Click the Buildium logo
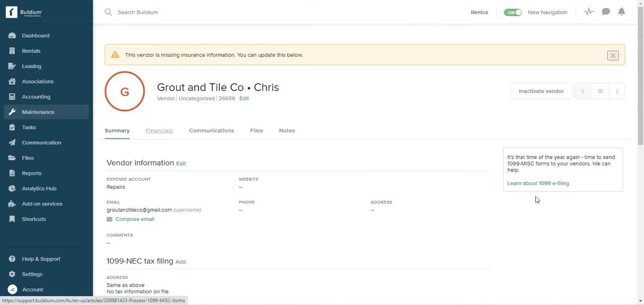The width and height of the screenshot is (644, 305). point(24,12)
